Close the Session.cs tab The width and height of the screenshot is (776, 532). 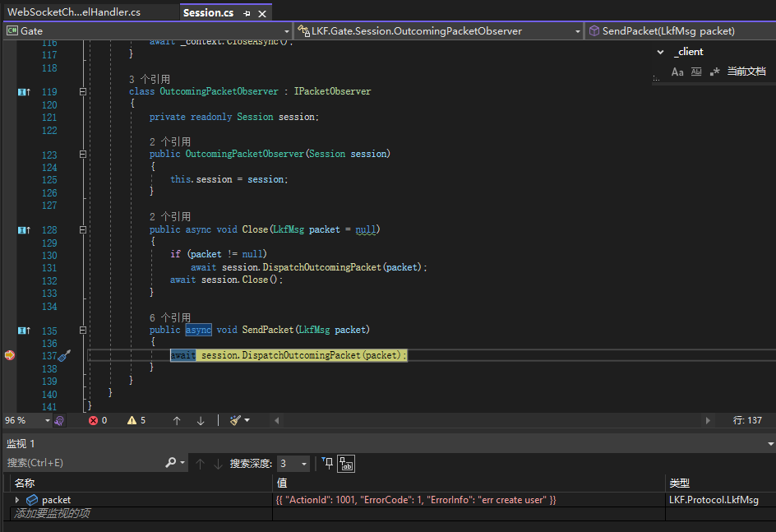pos(262,13)
